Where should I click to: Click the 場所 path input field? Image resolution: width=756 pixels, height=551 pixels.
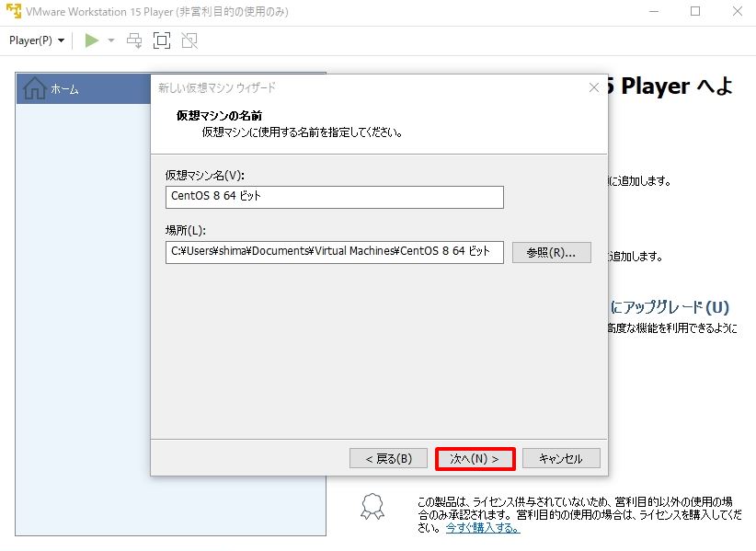tap(335, 252)
